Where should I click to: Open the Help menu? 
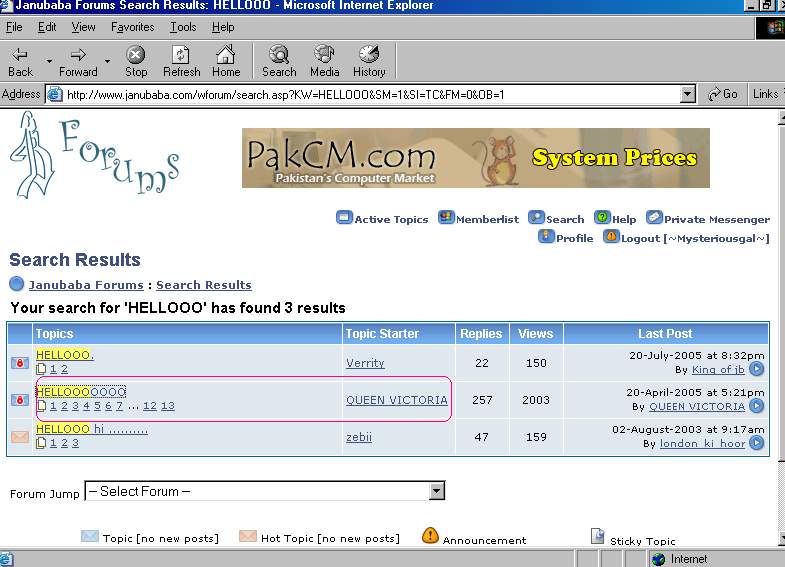coord(223,27)
